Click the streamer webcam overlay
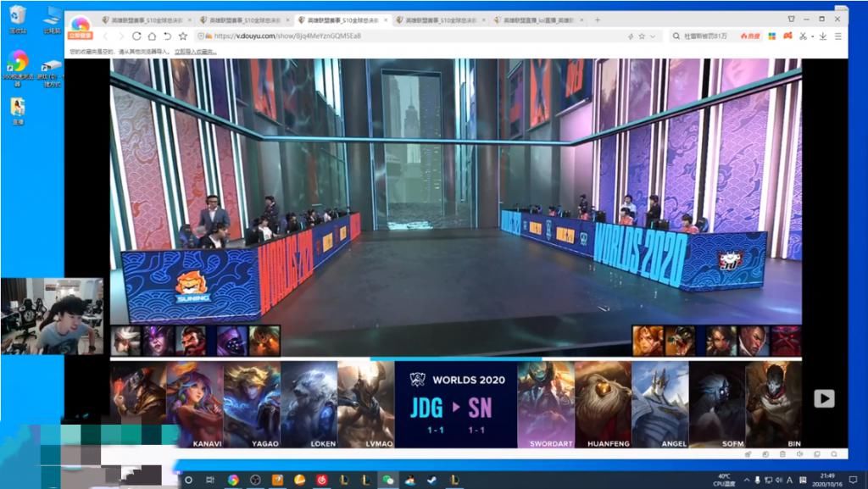The width and height of the screenshot is (868, 489). [52, 316]
